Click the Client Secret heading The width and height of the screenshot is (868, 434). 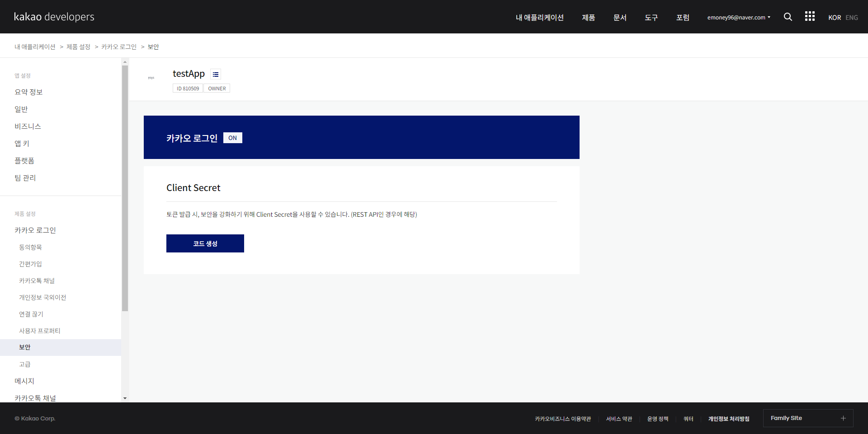(x=193, y=188)
